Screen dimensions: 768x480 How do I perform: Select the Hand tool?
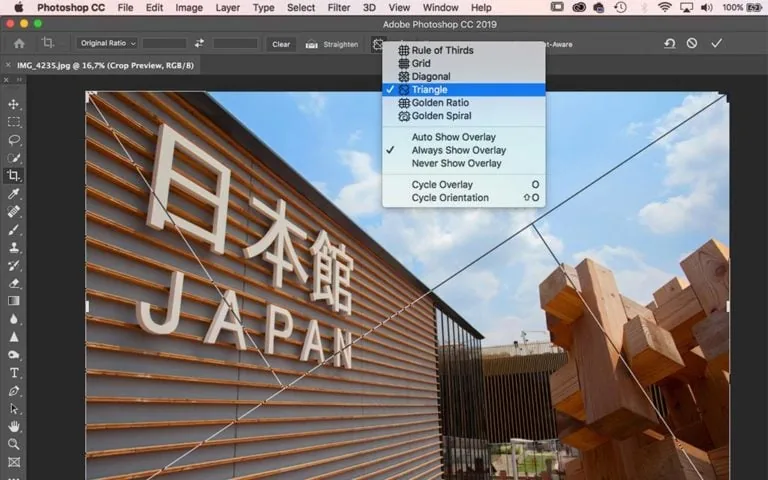[x=14, y=427]
